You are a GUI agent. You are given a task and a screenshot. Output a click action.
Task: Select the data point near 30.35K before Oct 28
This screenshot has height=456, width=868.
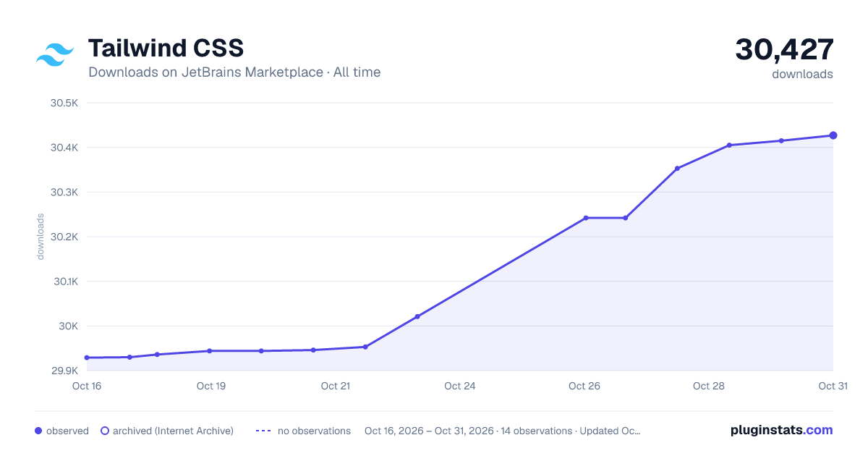point(677,169)
